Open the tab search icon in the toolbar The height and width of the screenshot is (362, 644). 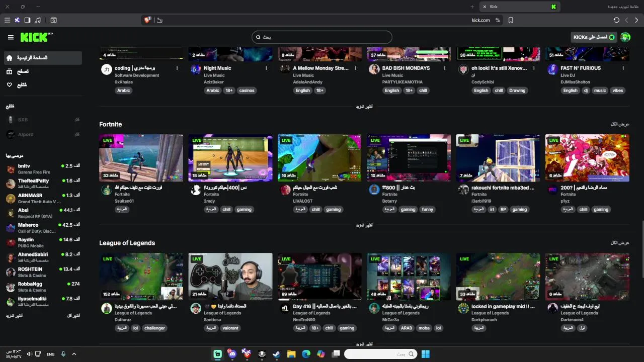pos(53,20)
